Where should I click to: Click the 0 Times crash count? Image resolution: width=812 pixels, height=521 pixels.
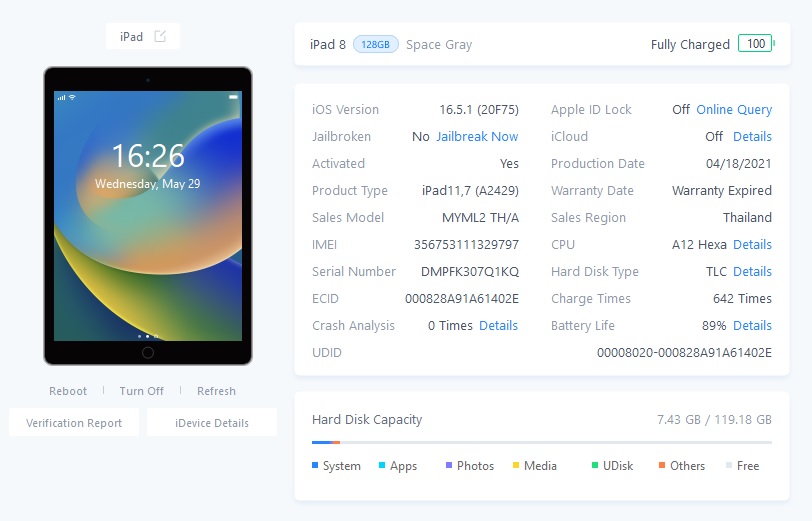(x=450, y=326)
